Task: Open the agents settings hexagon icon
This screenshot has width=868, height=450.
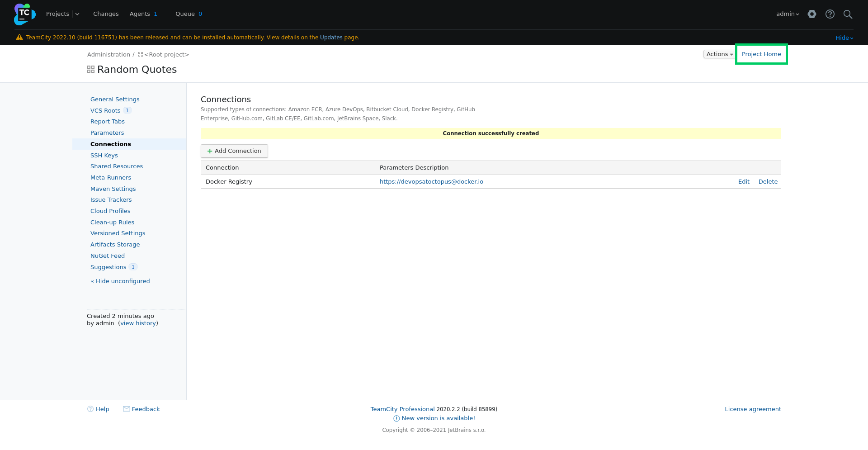Action: point(812,14)
